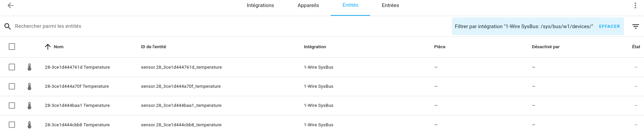The width and height of the screenshot is (644, 137).
Task: Click thermometer icon for 28-3ce1d444a70f sensor
Action: tap(29, 86)
